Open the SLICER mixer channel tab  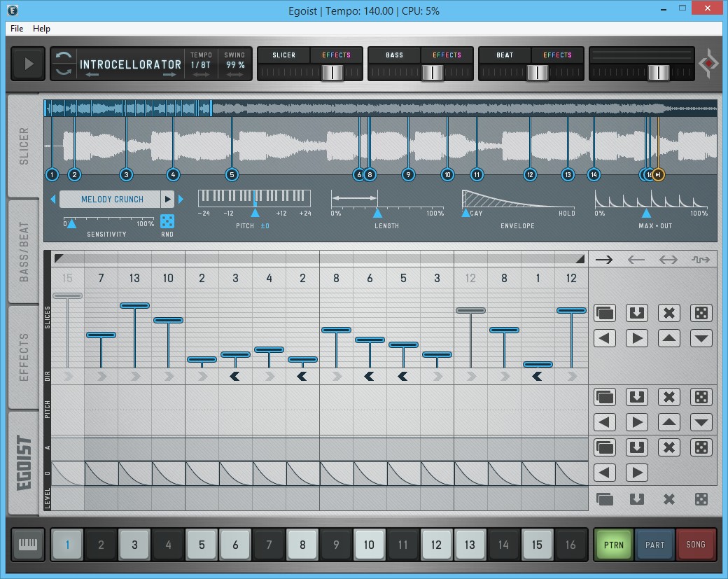283,55
